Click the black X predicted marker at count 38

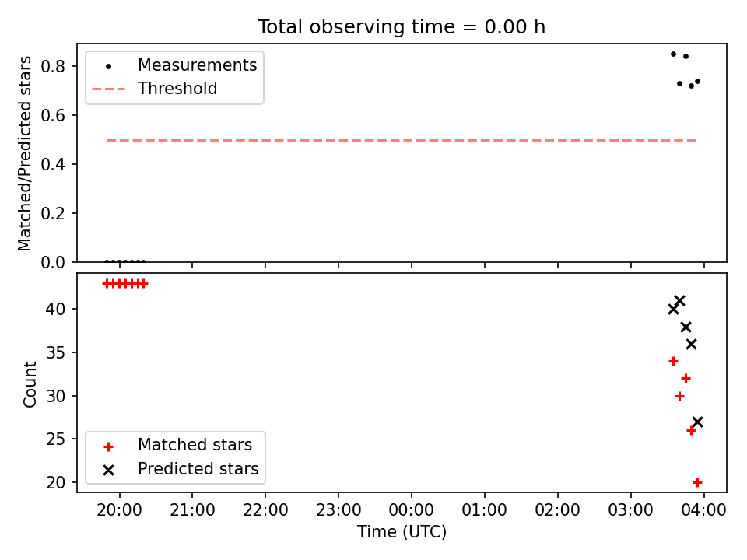[x=686, y=327]
